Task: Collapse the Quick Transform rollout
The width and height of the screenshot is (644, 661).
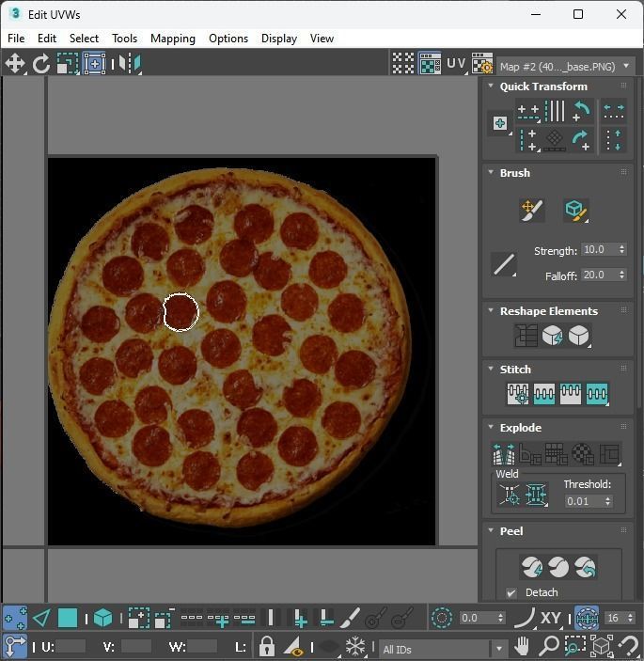Action: 491,86
